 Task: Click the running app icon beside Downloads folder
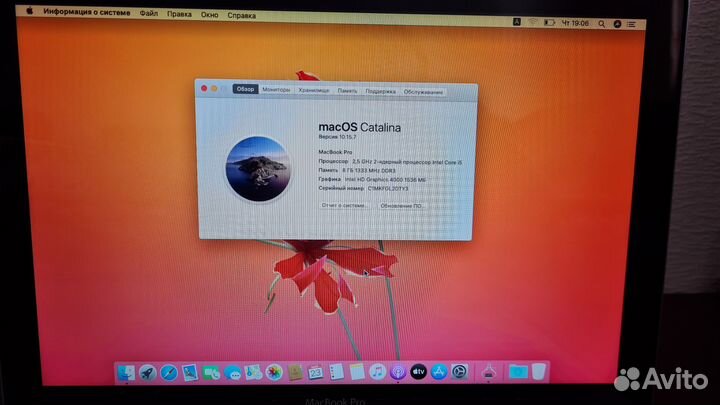(489, 371)
